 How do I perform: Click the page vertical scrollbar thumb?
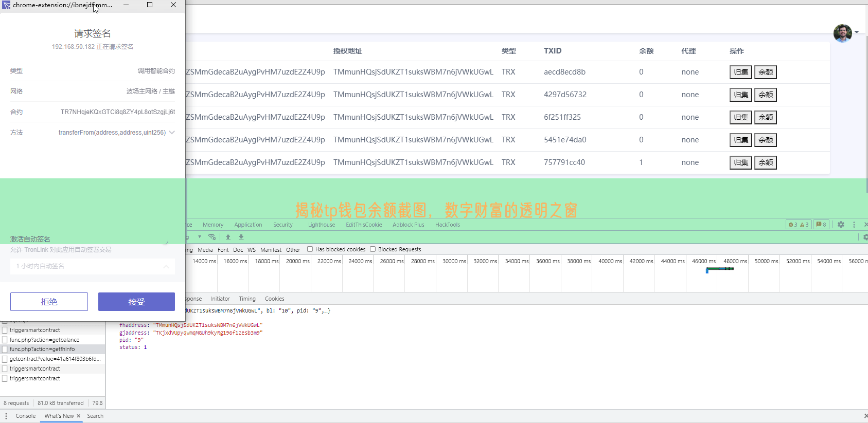point(866,114)
